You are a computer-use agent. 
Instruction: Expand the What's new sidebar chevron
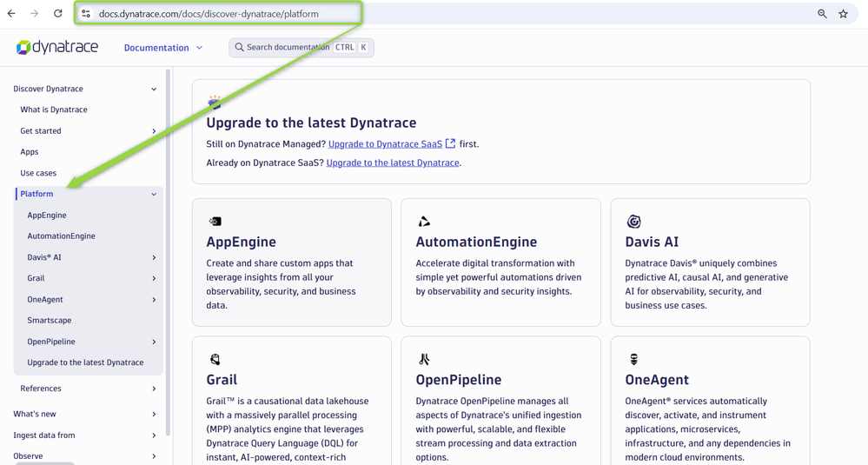154,414
